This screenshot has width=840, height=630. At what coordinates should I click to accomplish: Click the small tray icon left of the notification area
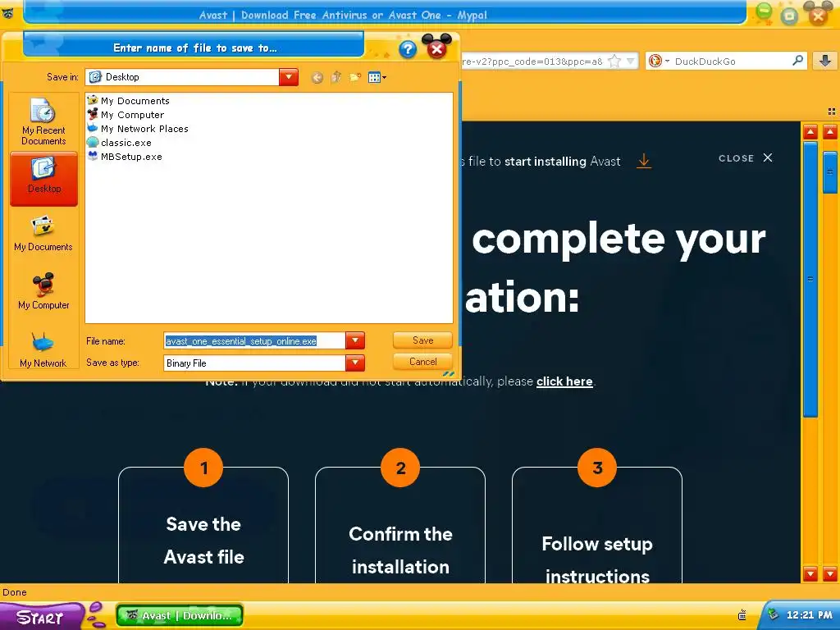[742, 615]
